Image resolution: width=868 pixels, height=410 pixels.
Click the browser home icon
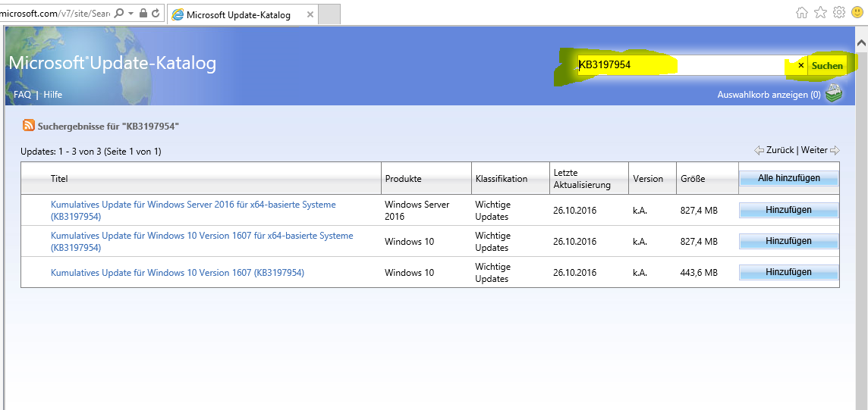(x=801, y=13)
